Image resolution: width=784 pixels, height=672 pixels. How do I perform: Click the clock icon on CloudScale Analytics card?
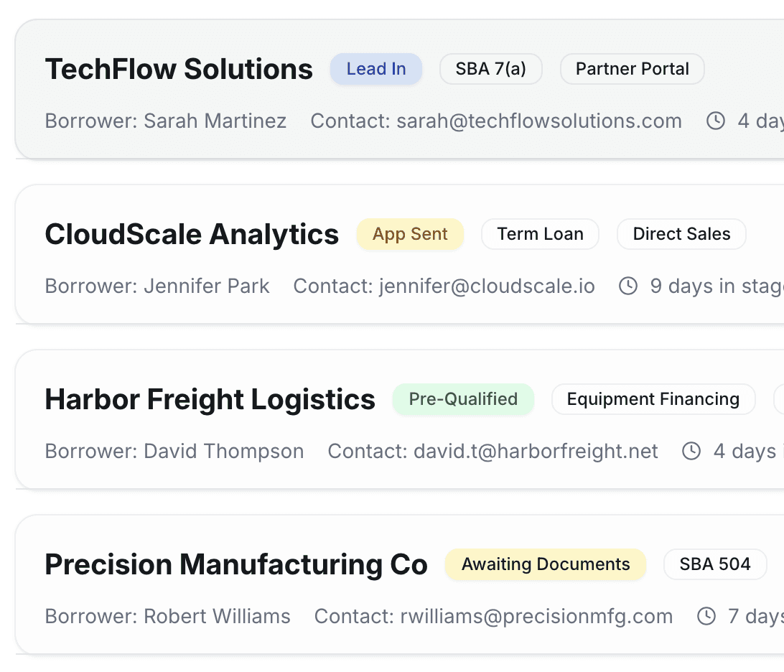point(628,286)
